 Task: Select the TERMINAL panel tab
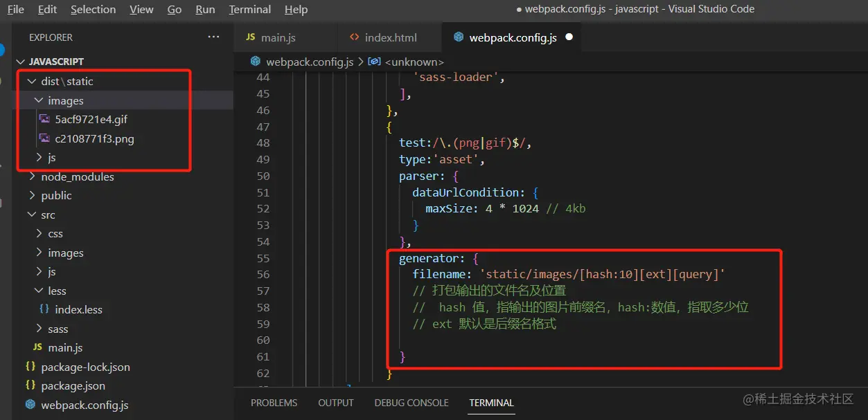click(492, 403)
